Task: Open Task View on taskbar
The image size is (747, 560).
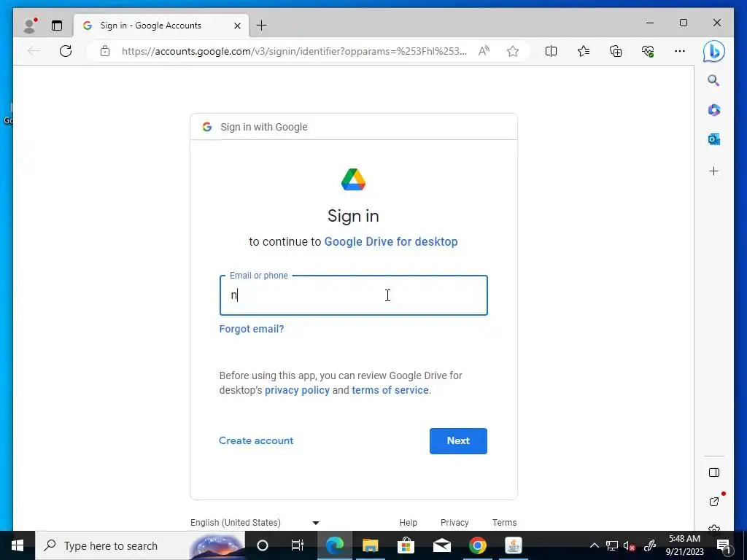Action: 298,545
